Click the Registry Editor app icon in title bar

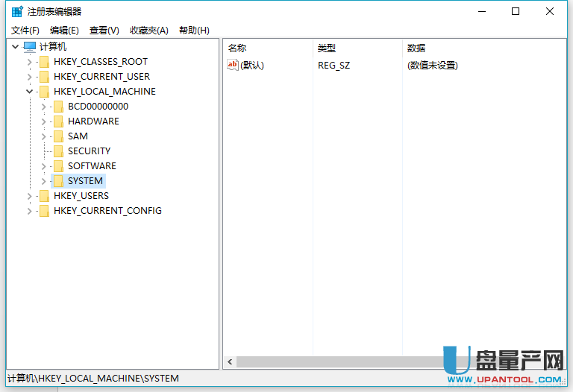pyautogui.click(x=16, y=11)
